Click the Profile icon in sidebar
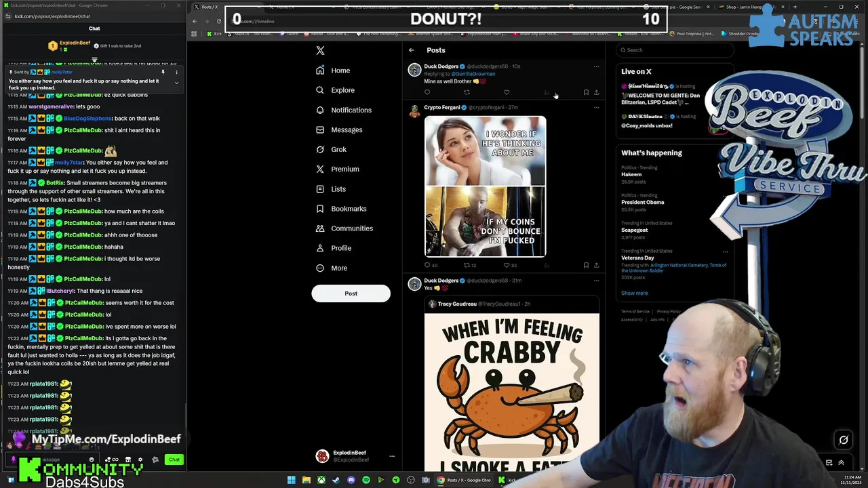The width and height of the screenshot is (868, 488). [x=320, y=248]
